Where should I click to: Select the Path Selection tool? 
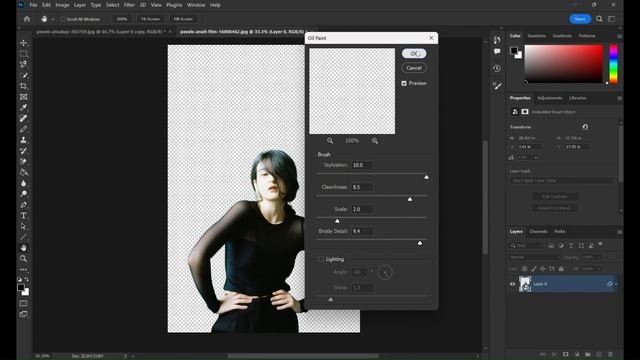point(24,226)
